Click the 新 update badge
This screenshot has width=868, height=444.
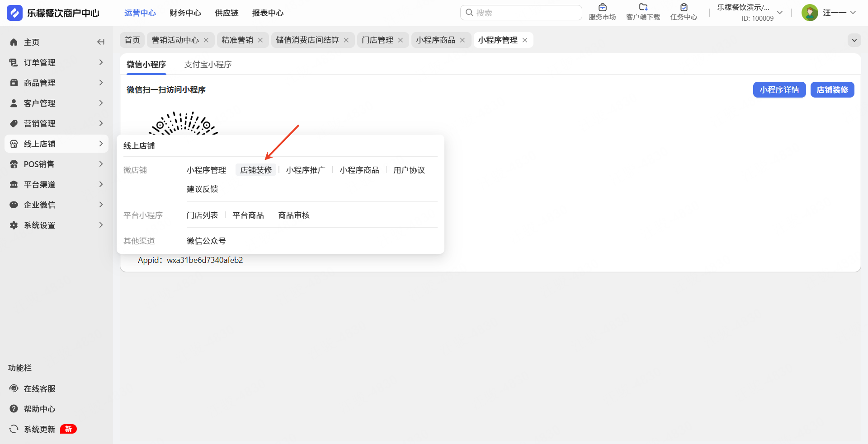click(x=68, y=429)
